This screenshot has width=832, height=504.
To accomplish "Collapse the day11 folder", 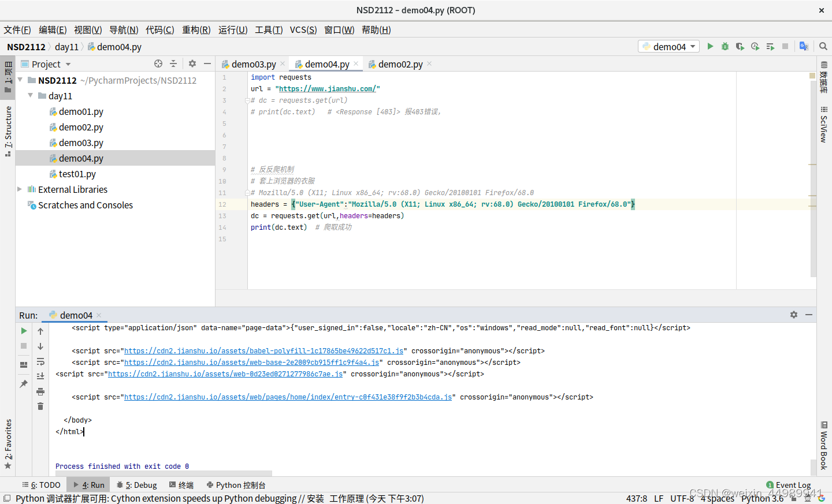I will coord(31,95).
